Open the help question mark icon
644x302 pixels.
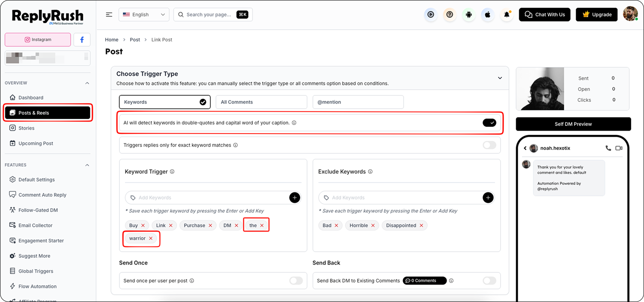tap(450, 15)
